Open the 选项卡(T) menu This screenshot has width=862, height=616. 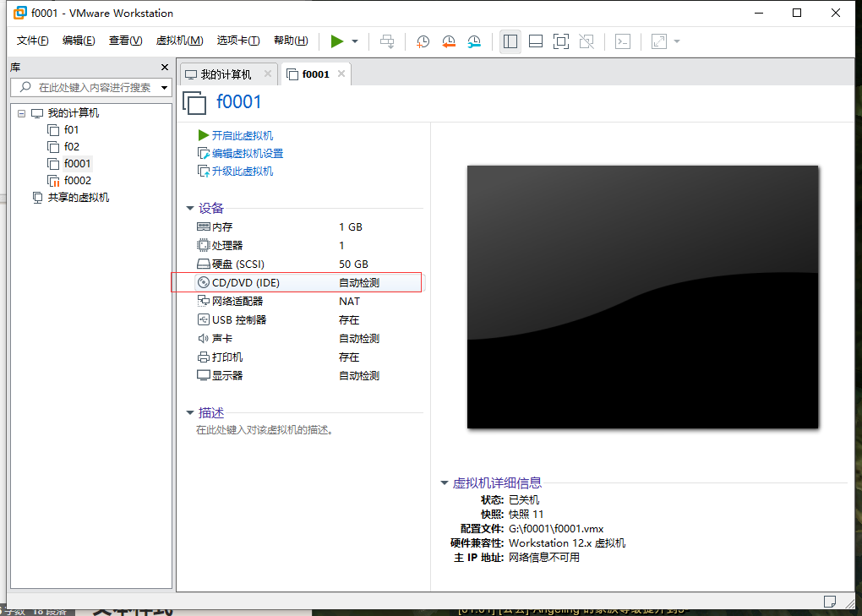click(238, 41)
